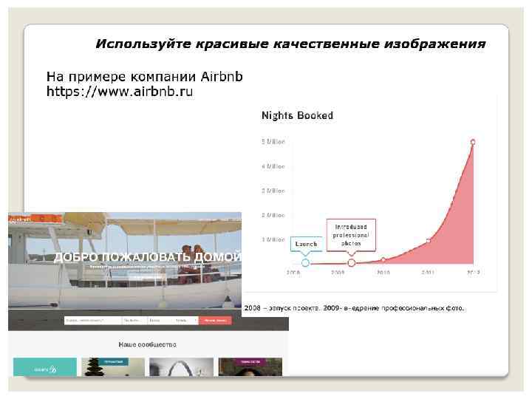Click the text 'На примере компании Airbnb'
Image resolution: width=532 pixels, height=399 pixels.
click(145, 77)
